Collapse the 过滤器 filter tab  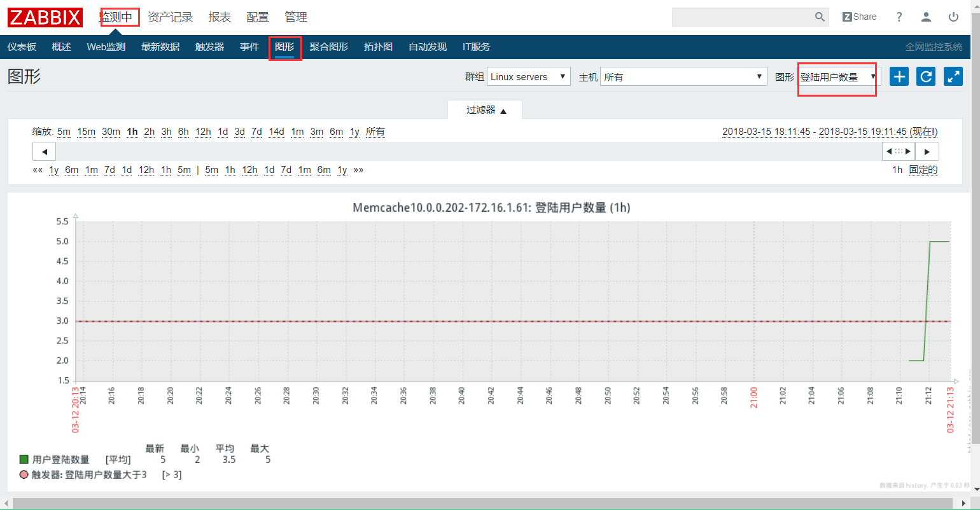[x=486, y=110]
